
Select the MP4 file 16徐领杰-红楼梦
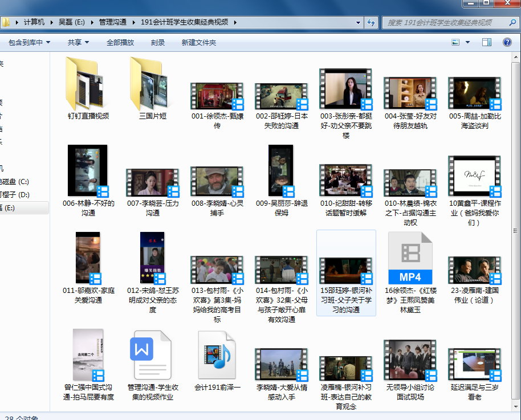tap(410, 258)
